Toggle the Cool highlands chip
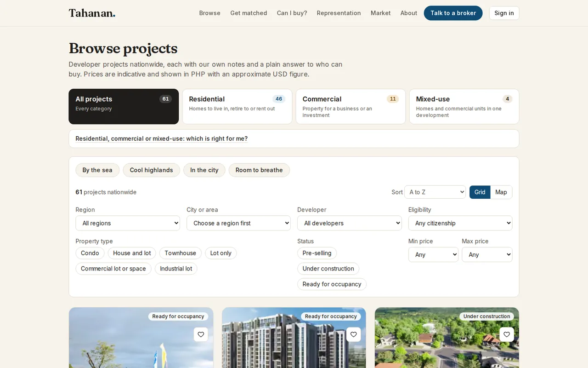This screenshot has height=368, width=588. click(x=151, y=170)
